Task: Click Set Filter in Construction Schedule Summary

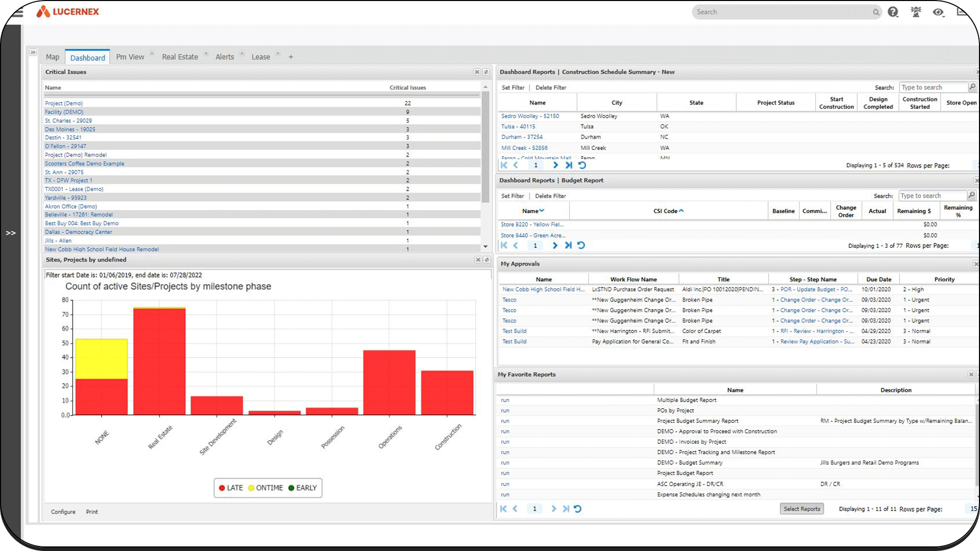Action: [513, 88]
